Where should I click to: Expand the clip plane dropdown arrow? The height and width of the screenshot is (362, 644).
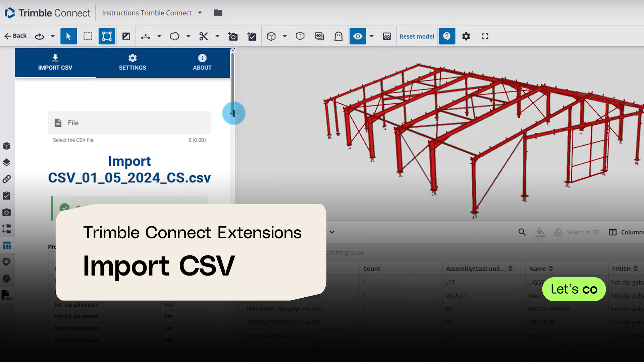click(x=217, y=36)
